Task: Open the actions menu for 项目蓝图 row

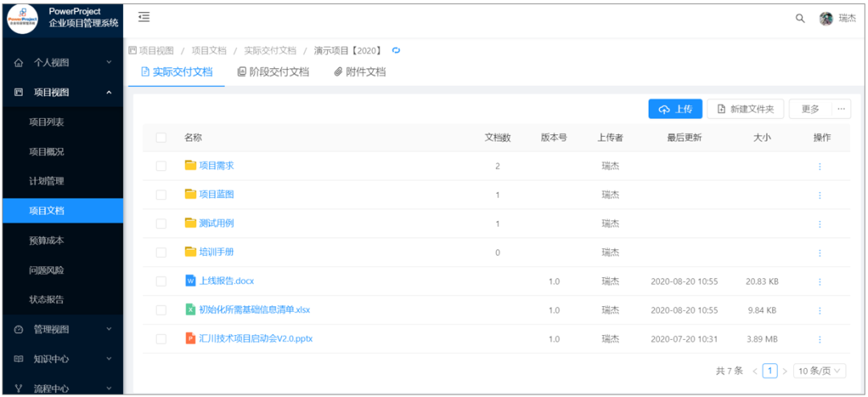Action: (x=819, y=195)
